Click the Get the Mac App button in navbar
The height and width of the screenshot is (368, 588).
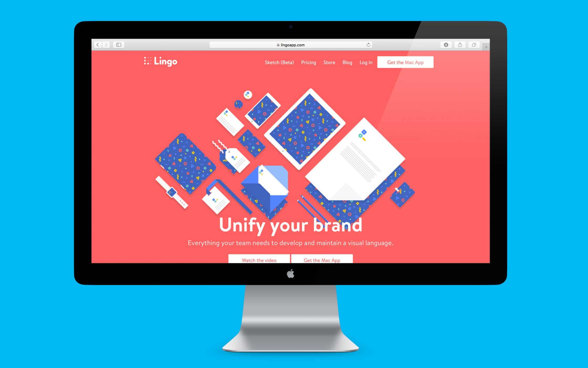pos(405,62)
